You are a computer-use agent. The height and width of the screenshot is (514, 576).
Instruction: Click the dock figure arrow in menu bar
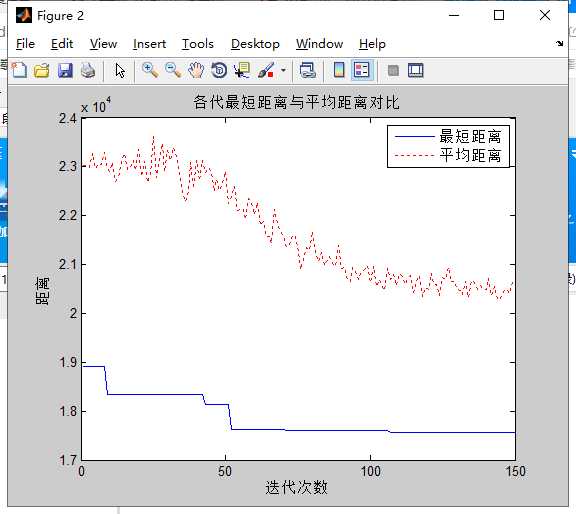tap(559, 43)
